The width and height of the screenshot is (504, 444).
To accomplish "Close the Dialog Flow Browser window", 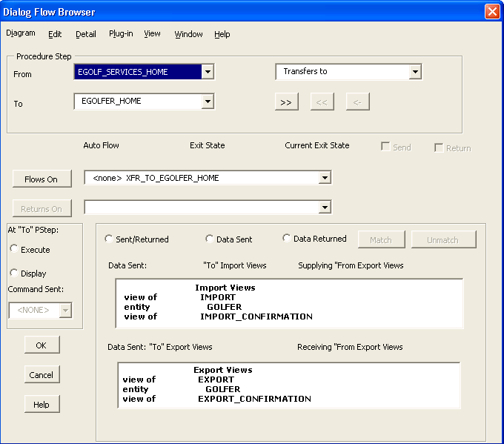I will pos(491,12).
